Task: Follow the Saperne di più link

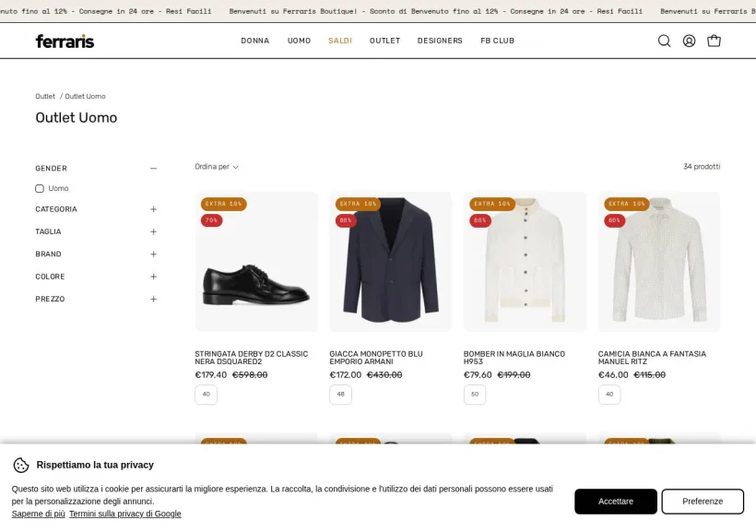Action: 38,514
